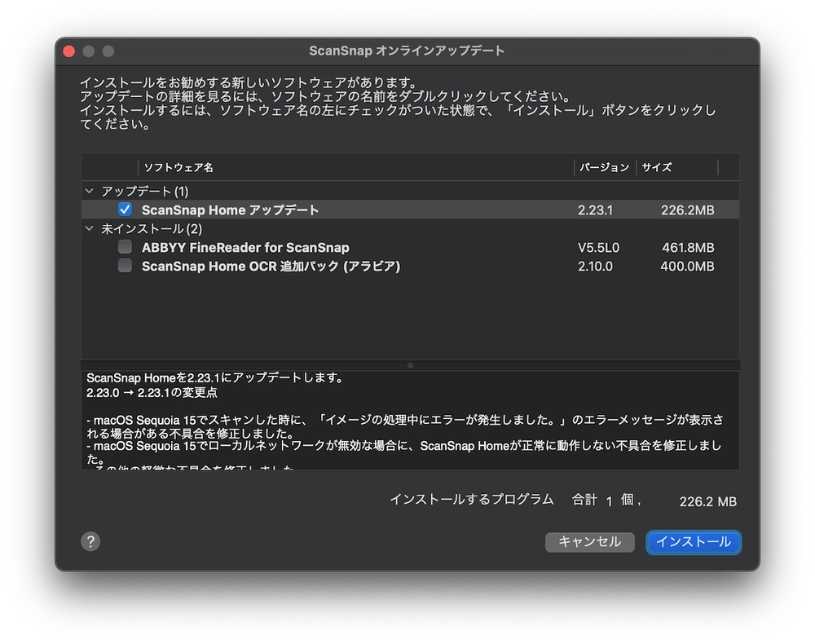Click the version value 2.10.0
This screenshot has width=815, height=644.
(595, 266)
